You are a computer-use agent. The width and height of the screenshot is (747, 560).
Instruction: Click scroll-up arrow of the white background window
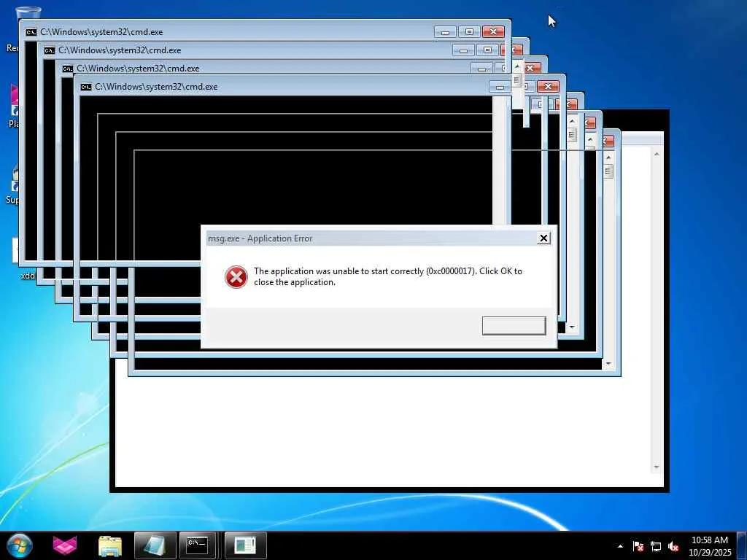[657, 154]
